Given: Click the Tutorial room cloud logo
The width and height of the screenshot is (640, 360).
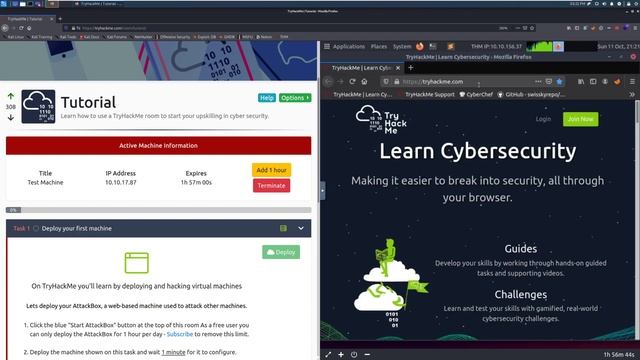Looking at the screenshot, I should [38, 107].
